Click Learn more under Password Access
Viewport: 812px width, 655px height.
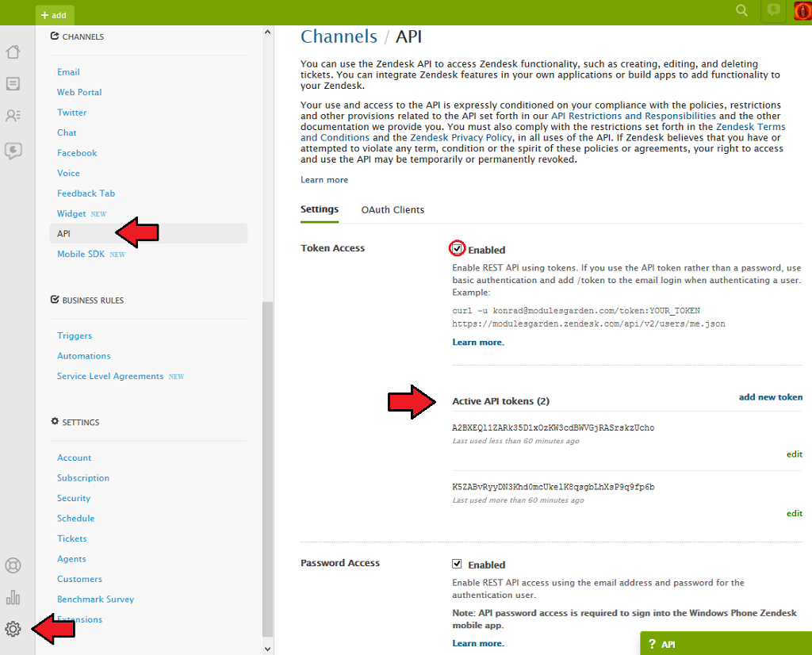[x=478, y=643]
